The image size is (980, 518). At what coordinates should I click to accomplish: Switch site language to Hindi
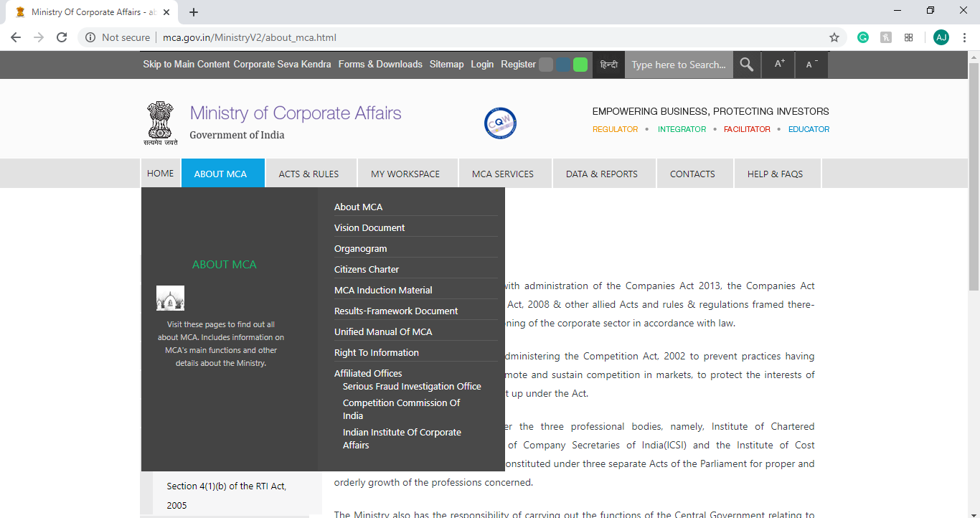[608, 65]
